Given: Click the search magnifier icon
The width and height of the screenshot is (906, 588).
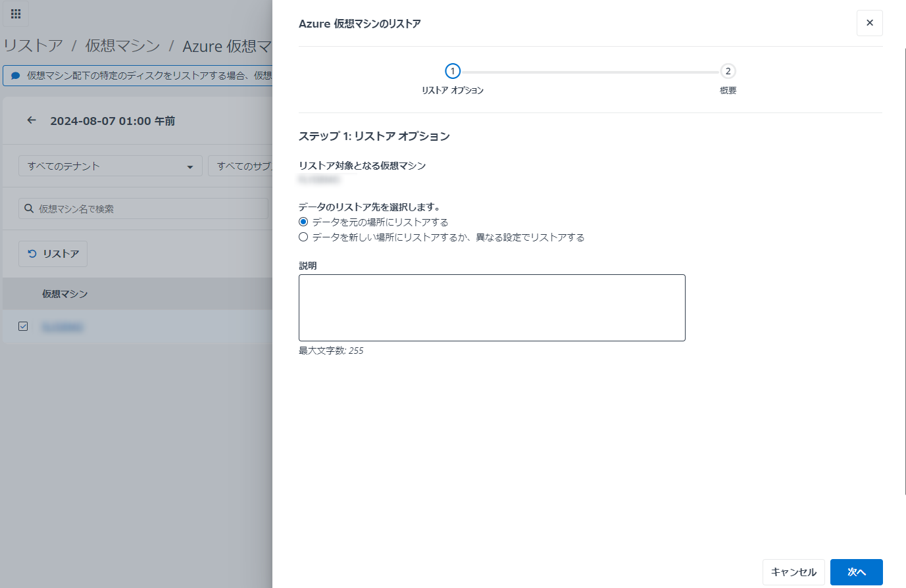Looking at the screenshot, I should pyautogui.click(x=29, y=208).
